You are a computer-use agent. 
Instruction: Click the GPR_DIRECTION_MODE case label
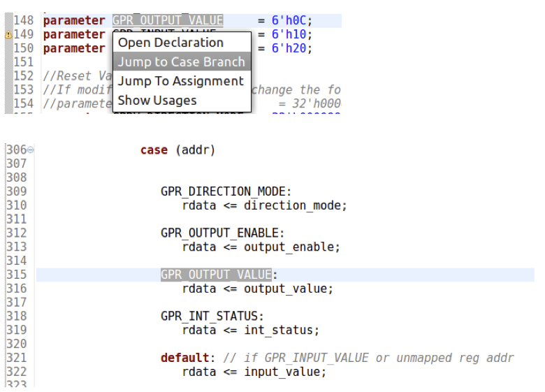223,191
